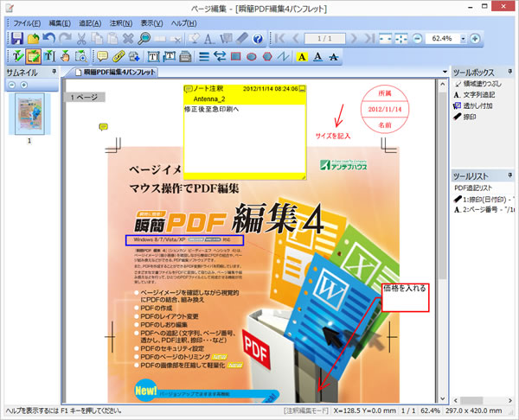
Task: Select the 瞬簡PDF編集4パンフレット document tab
Action: point(115,72)
